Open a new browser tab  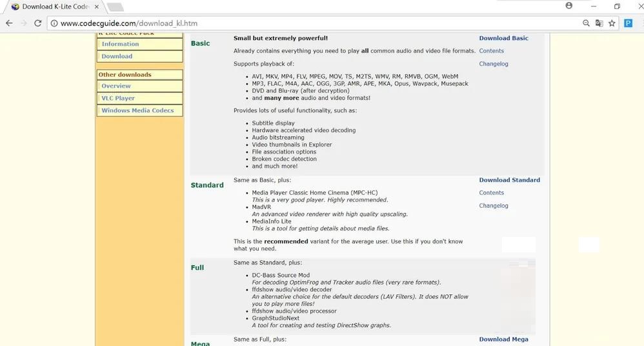point(116,7)
